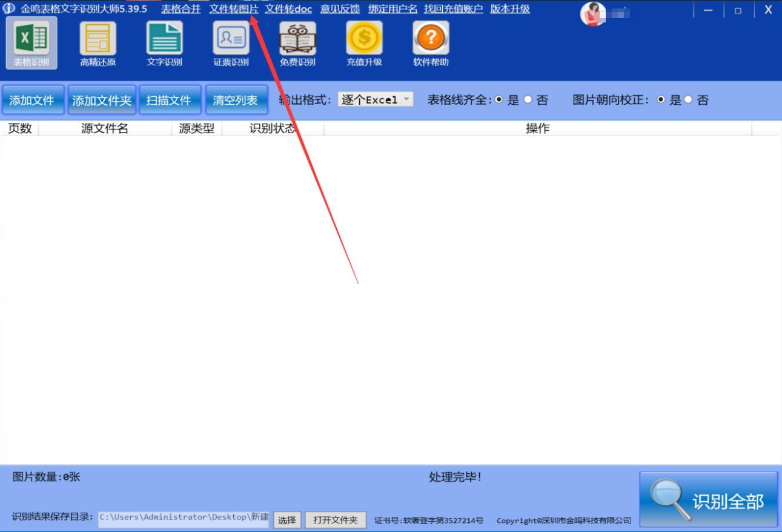
Task: Open the 文件转图片 link
Action: coord(234,9)
